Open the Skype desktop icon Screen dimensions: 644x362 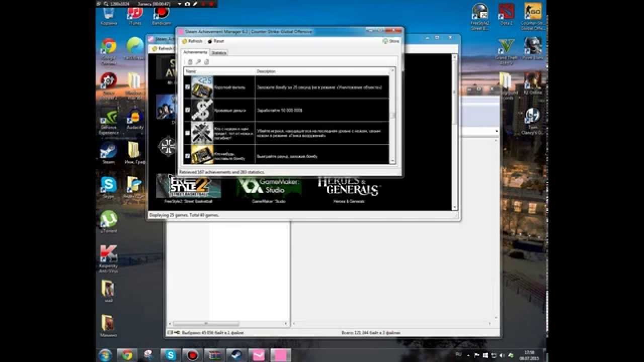pos(108,188)
